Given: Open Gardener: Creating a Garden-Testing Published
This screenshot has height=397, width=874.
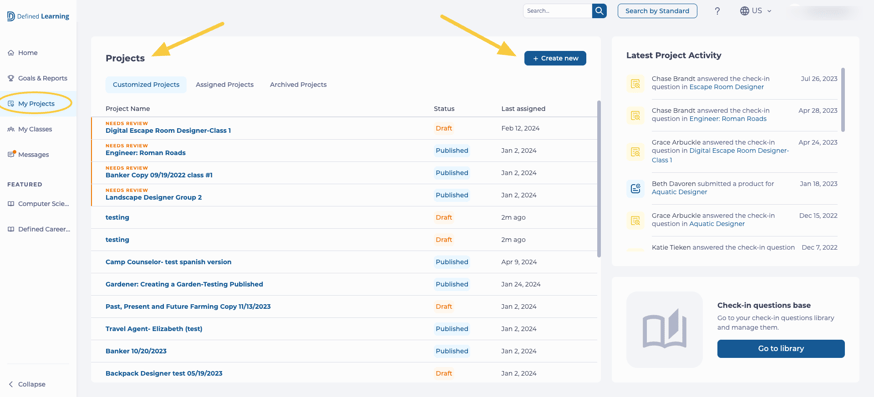Looking at the screenshot, I should click(184, 284).
